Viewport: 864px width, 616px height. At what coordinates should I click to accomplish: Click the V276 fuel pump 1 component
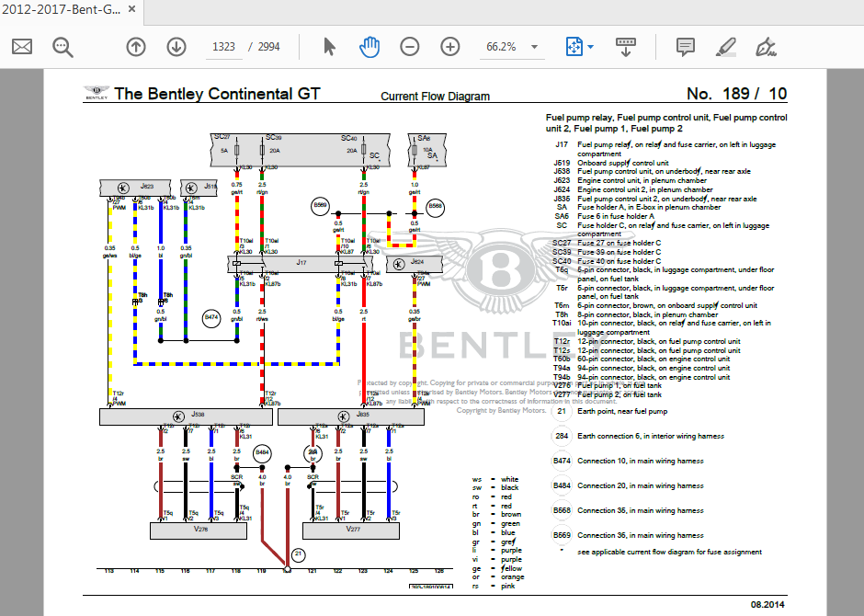199,530
